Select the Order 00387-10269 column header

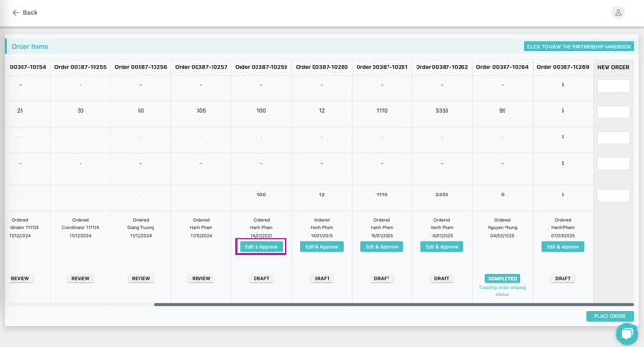click(563, 67)
